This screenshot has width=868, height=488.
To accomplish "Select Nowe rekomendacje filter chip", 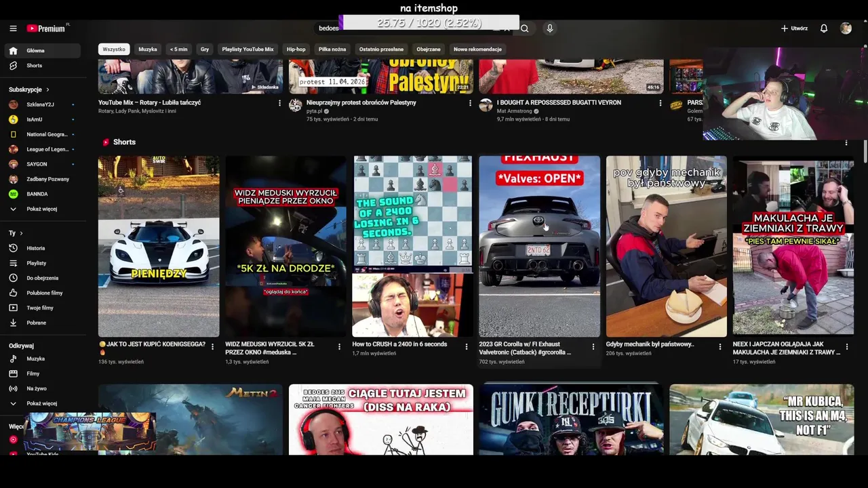I will [x=477, y=49].
